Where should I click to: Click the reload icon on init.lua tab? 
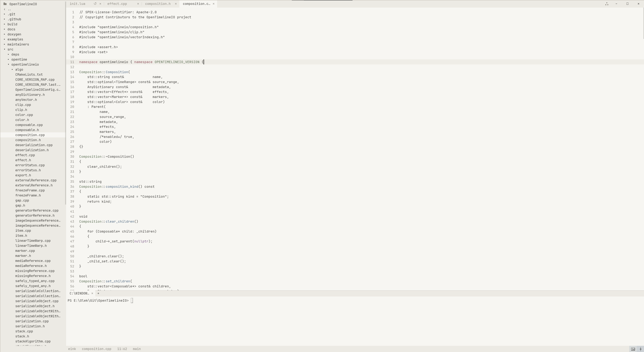(x=95, y=4)
